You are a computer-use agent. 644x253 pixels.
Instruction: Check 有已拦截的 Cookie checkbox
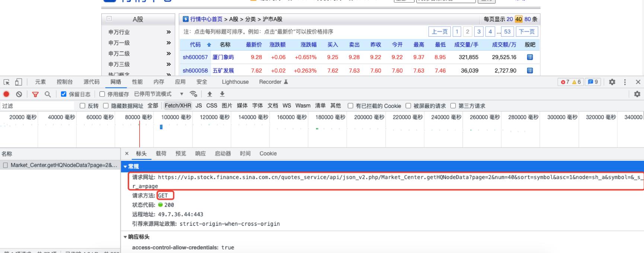click(x=350, y=106)
